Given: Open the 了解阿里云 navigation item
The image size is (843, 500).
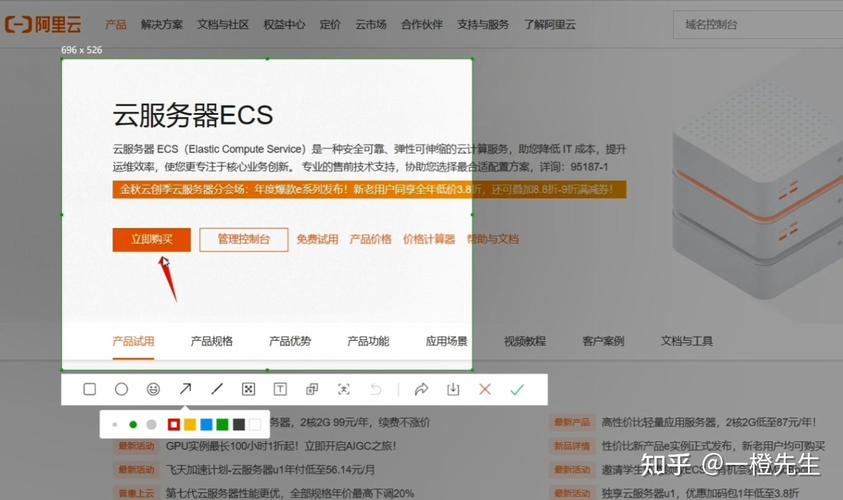Looking at the screenshot, I should pyautogui.click(x=550, y=24).
